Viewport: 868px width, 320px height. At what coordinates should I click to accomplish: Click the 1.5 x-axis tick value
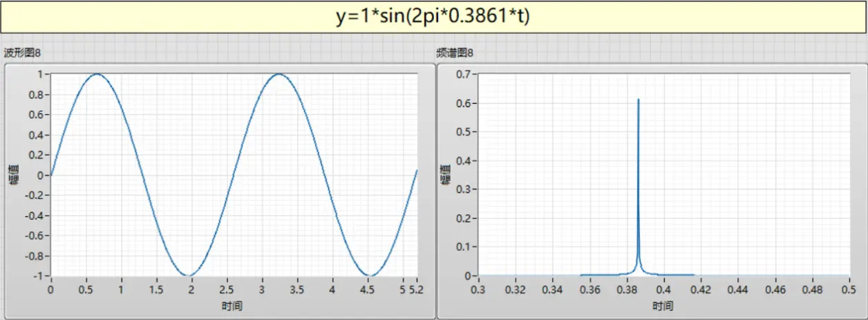coord(156,289)
